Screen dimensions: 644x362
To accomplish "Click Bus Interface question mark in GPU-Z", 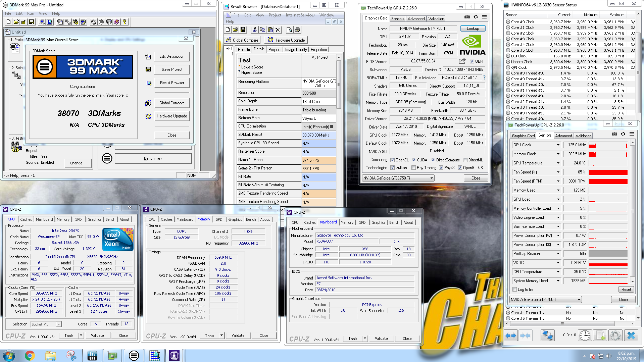I will click(484, 77).
